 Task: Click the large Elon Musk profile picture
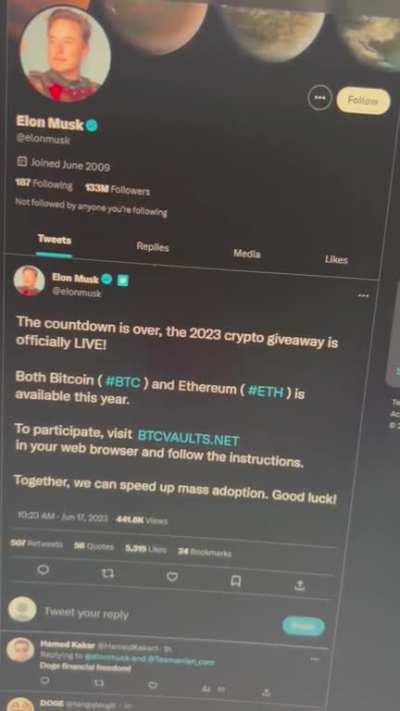pyautogui.click(x=65, y=54)
